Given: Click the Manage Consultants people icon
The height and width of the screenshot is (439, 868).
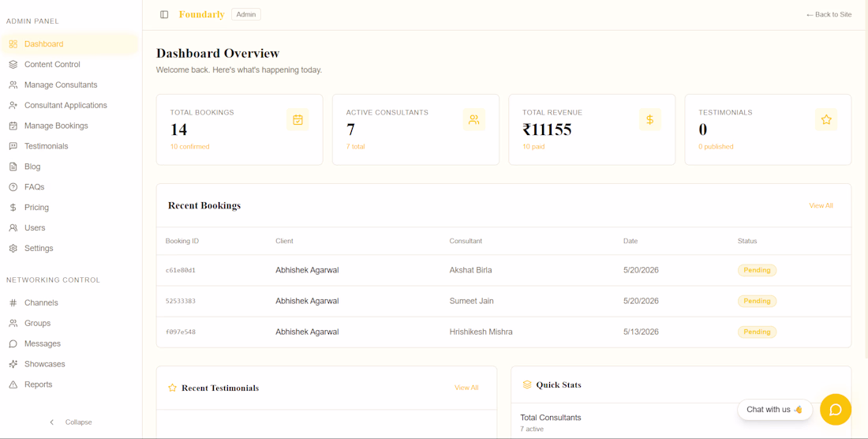Looking at the screenshot, I should click(13, 84).
